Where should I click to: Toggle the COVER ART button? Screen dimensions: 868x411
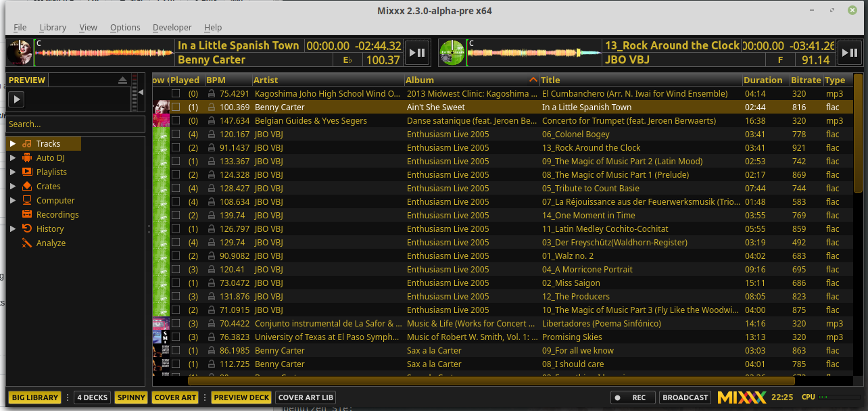[x=175, y=397]
